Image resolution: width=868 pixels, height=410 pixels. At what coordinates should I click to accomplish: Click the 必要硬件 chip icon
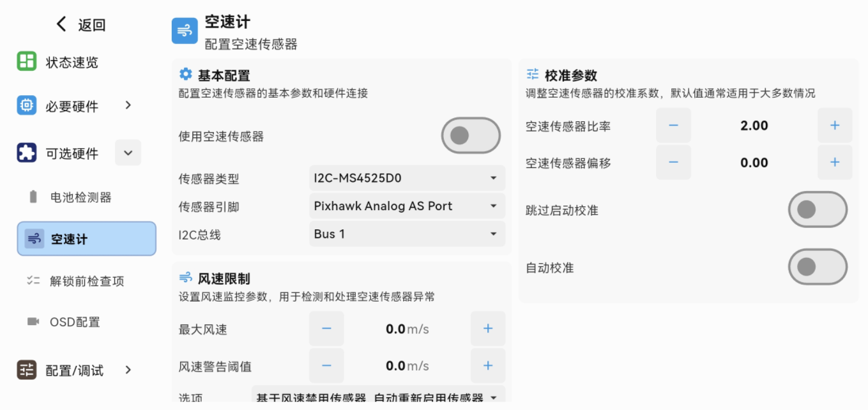[x=27, y=106]
